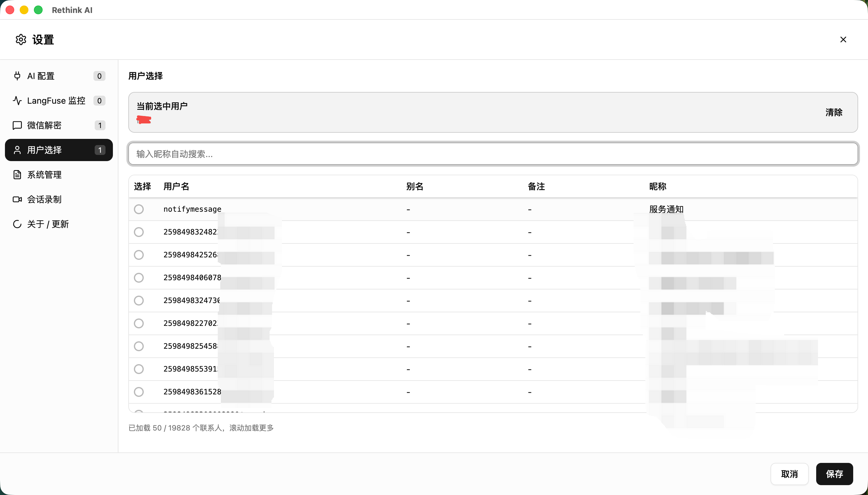
Task: Click the plug icon beside AI 配置
Action: tap(17, 76)
